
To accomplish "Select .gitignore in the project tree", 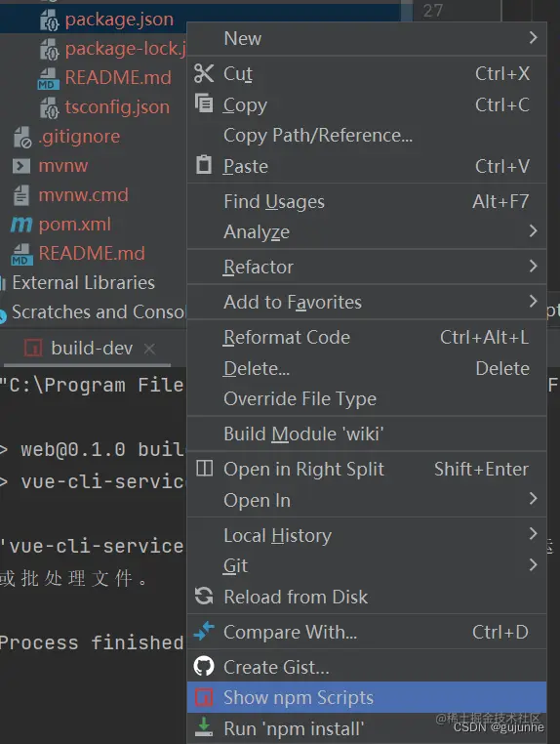I will tap(79, 137).
